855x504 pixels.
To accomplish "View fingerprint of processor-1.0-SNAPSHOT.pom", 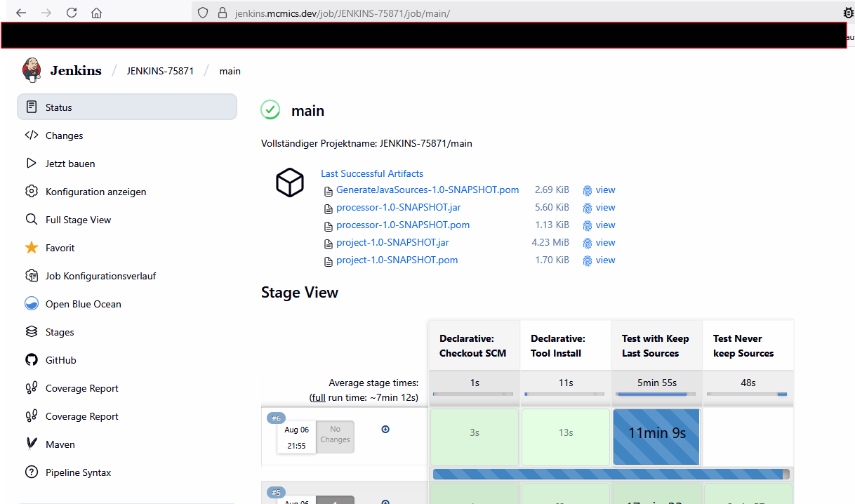I will tap(599, 225).
